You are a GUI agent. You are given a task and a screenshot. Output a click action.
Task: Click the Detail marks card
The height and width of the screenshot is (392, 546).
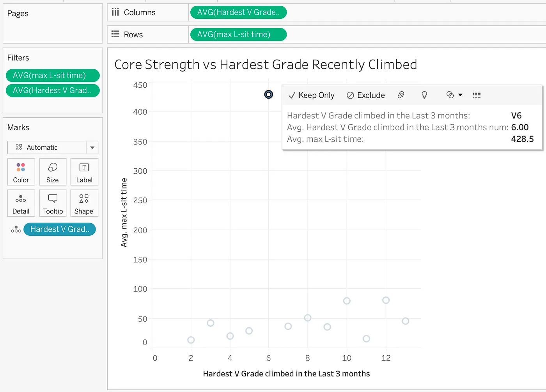tap(21, 203)
